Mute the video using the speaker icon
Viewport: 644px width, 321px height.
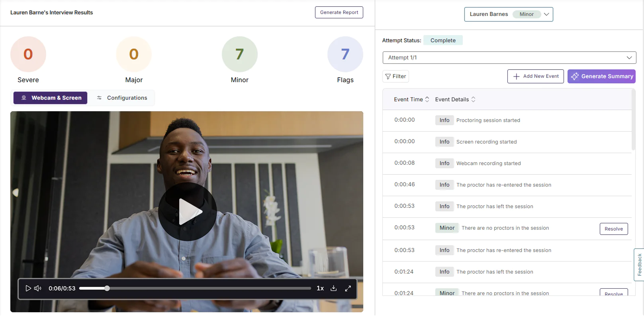[x=38, y=288]
